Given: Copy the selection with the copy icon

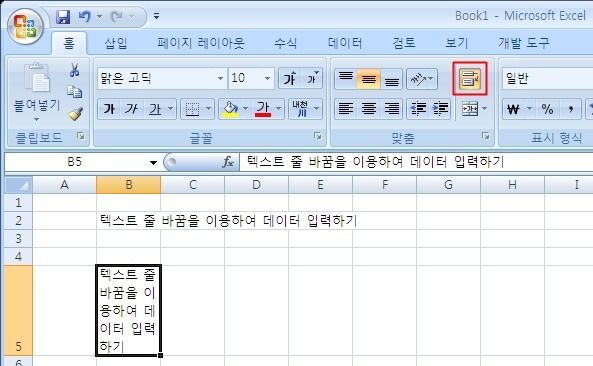Looking at the screenshot, I should [x=75, y=91].
